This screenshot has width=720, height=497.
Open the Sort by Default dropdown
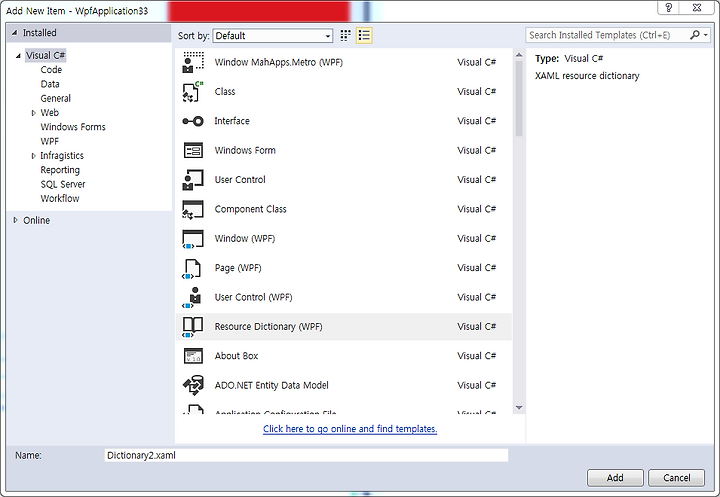[273, 36]
